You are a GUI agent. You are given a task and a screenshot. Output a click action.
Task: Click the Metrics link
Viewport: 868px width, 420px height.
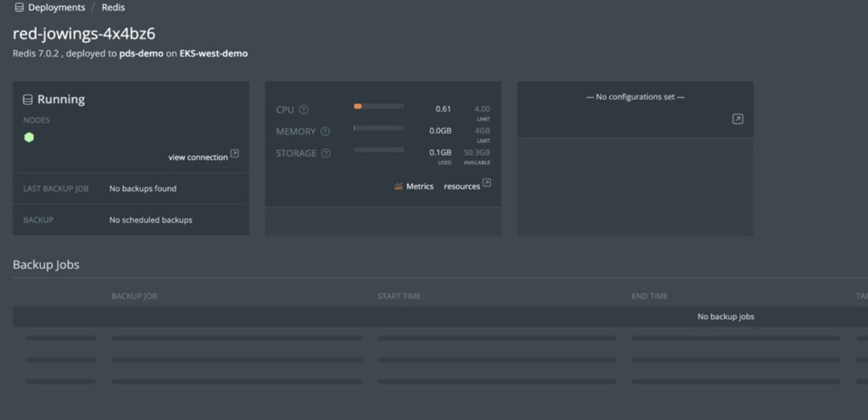(420, 186)
